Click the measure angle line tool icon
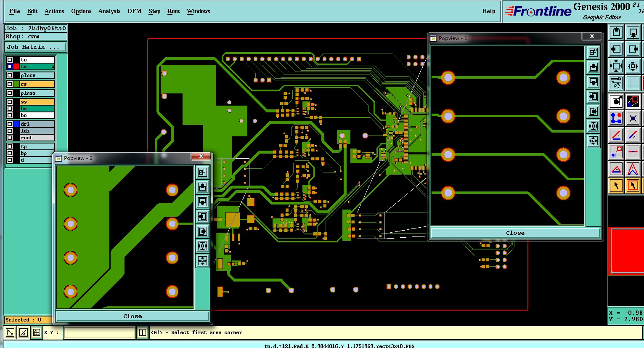 pyautogui.click(x=616, y=135)
